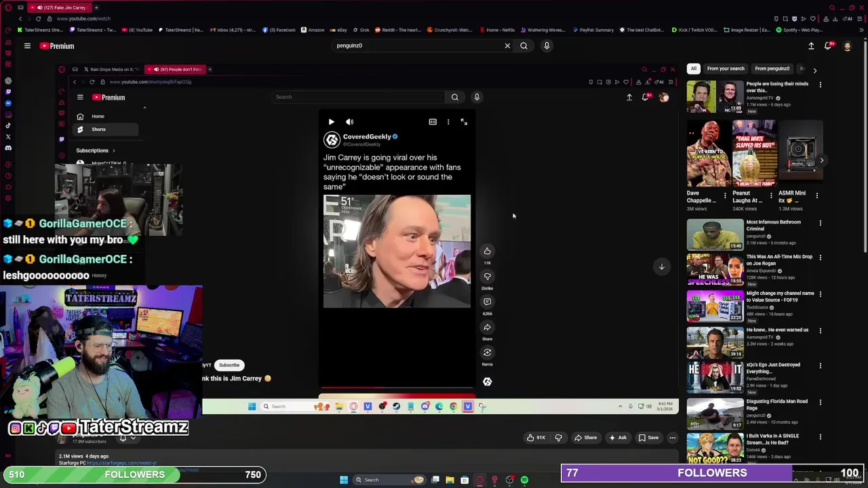Image resolution: width=868 pixels, height=488 pixels.
Task: Open Windows Start button on taskbar
Action: coord(344,480)
